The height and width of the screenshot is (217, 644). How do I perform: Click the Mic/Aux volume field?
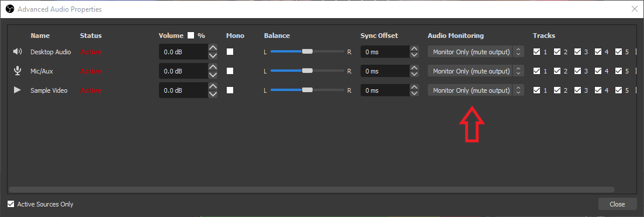click(x=183, y=71)
